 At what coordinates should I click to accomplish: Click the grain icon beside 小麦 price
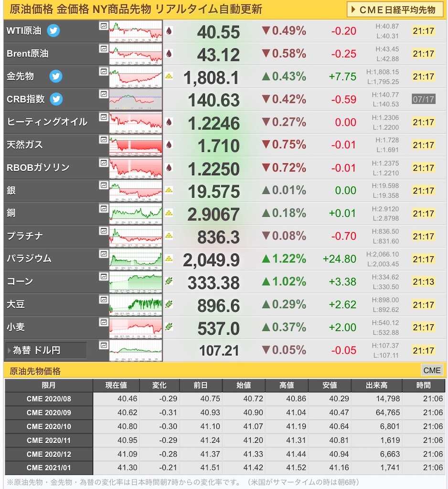click(x=169, y=327)
